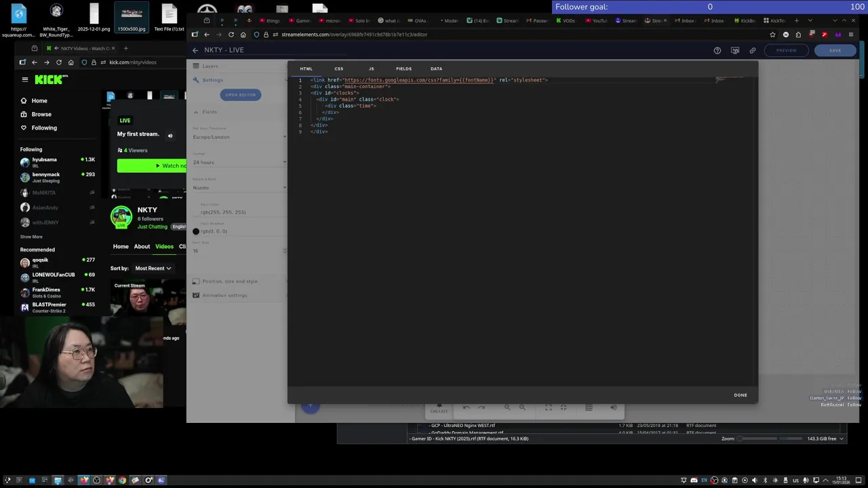Image resolution: width=868 pixels, height=488 pixels.
Task: Go back using arrow beside NKTY - LIVE
Action: pyautogui.click(x=195, y=50)
